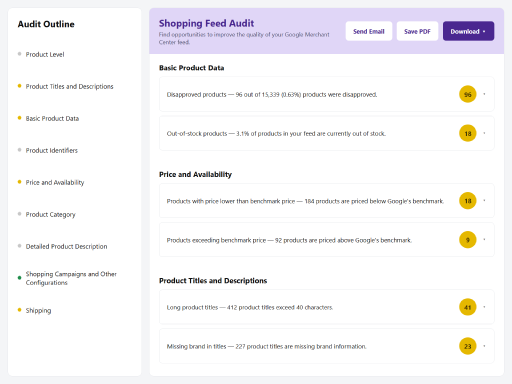The image size is (512, 384).
Task: Click the Send Email button
Action: point(369,31)
